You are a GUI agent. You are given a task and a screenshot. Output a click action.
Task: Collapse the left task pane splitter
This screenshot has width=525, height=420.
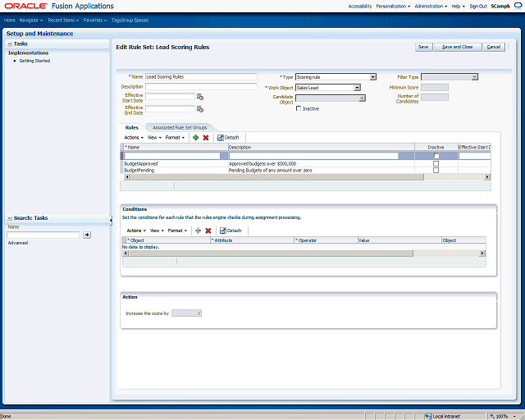(111, 220)
